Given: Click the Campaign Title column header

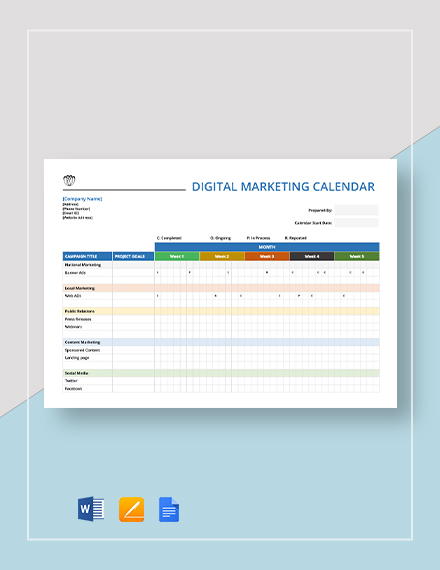Looking at the screenshot, I should [87, 256].
